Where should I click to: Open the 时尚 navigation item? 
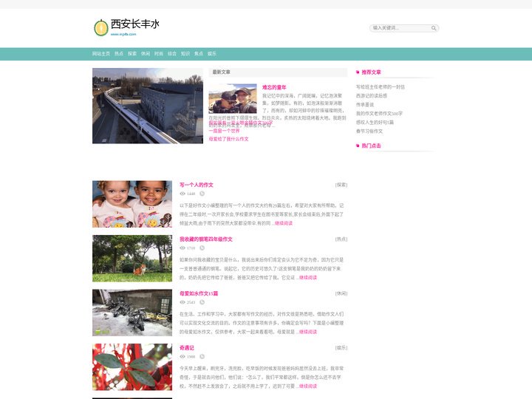tap(159, 54)
